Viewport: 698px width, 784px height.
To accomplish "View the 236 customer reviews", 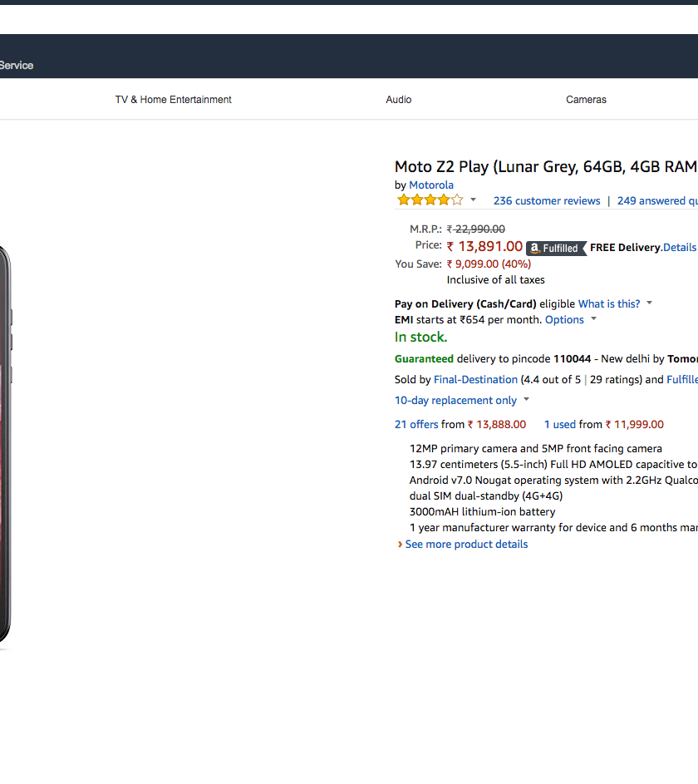I will (547, 201).
